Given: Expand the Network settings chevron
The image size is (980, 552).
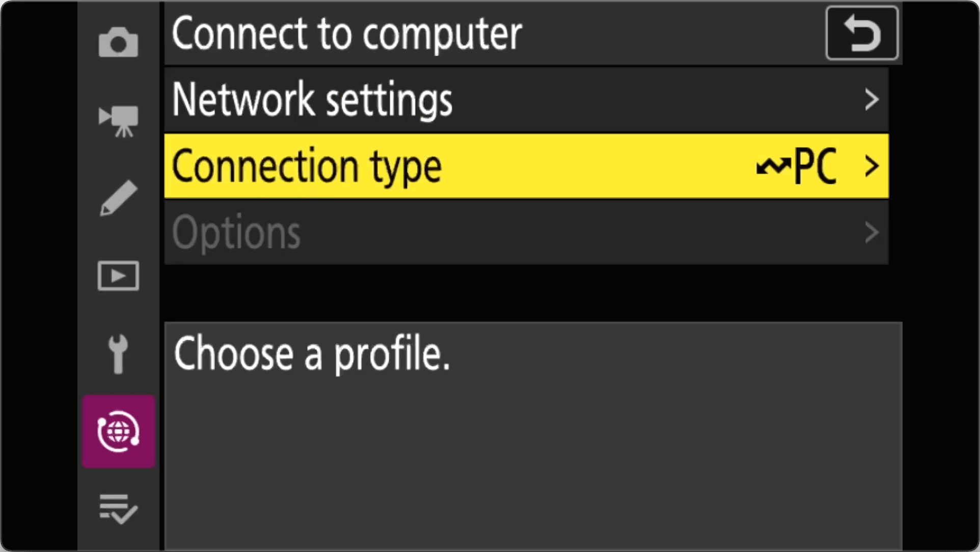Looking at the screenshot, I should [x=872, y=99].
